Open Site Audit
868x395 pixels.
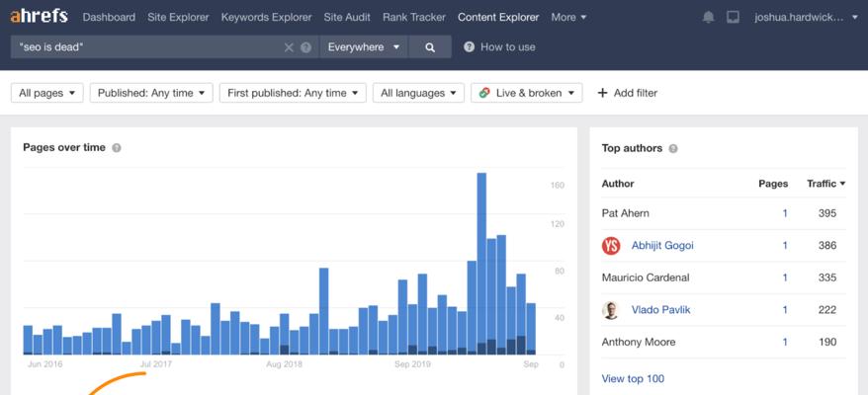pos(347,17)
